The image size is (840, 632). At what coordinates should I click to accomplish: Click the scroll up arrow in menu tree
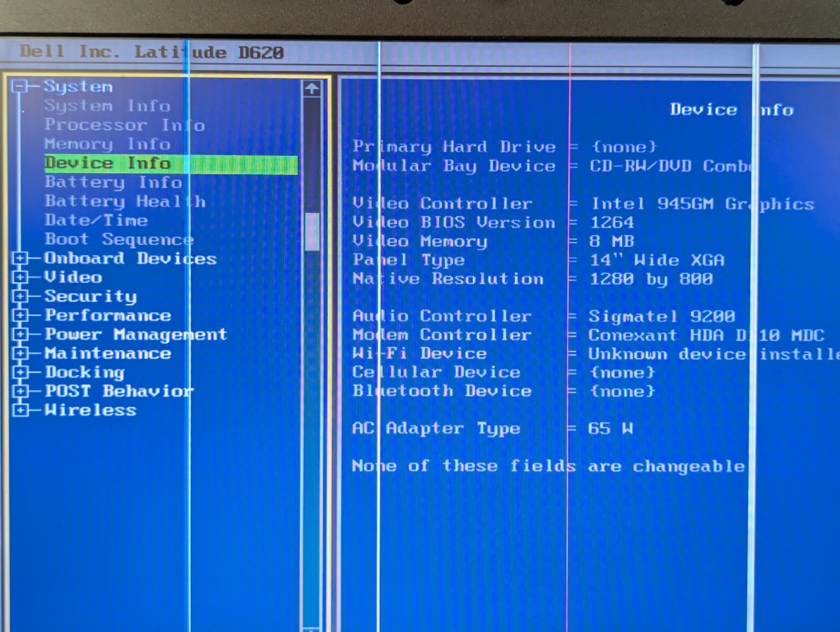point(312,88)
